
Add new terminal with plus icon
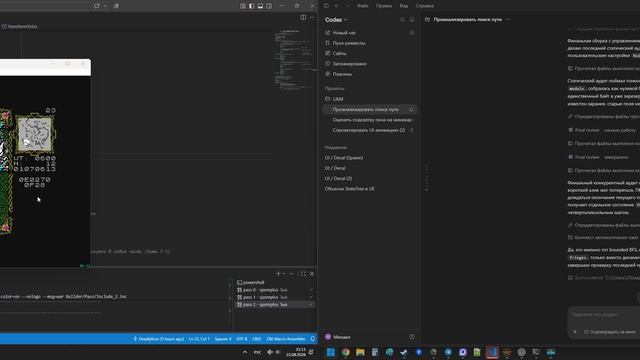[x=278, y=273]
